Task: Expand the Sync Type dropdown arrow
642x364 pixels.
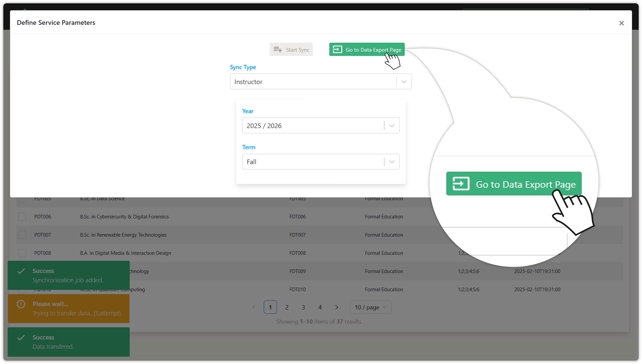Action: tap(404, 82)
